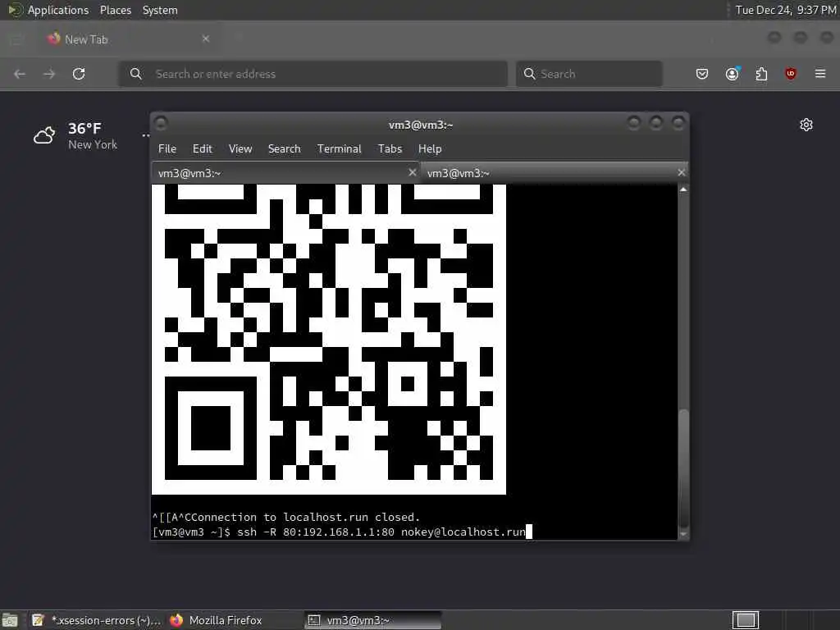Open the Places menu

click(115, 10)
